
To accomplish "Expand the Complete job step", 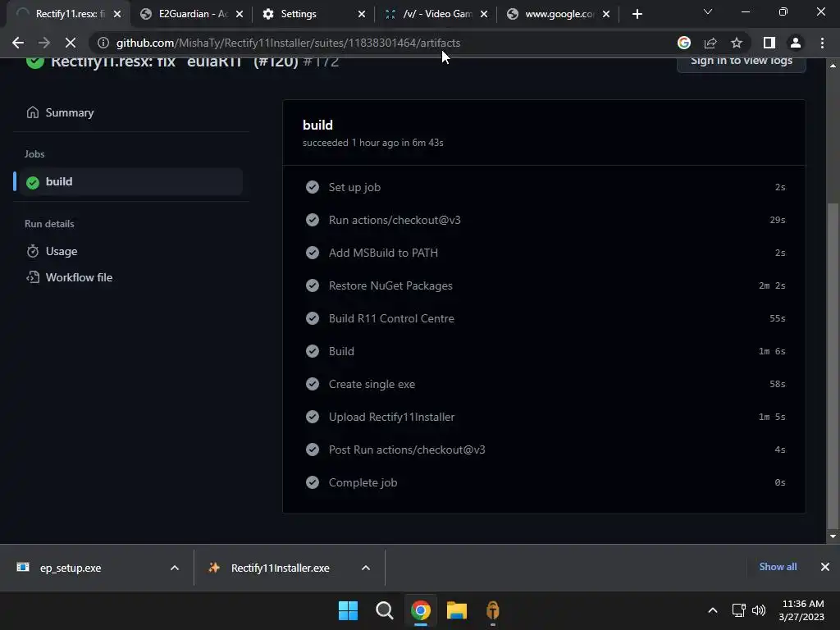I will coord(545,482).
